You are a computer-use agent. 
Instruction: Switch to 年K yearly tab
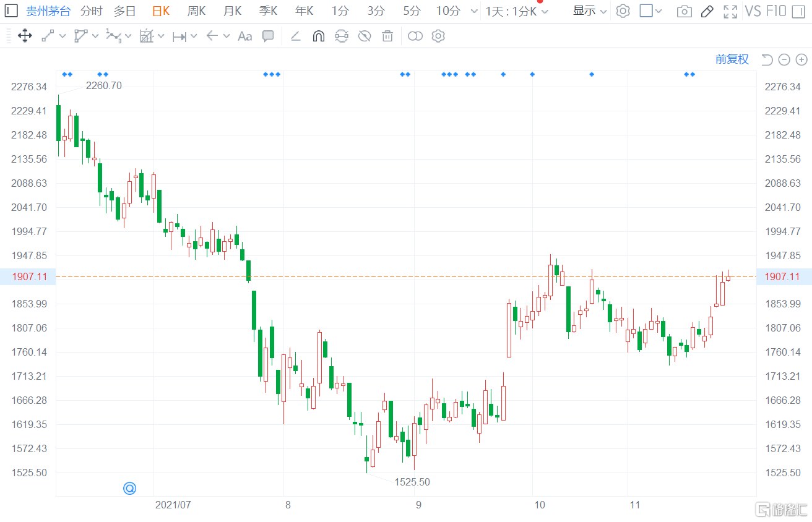[x=304, y=11]
